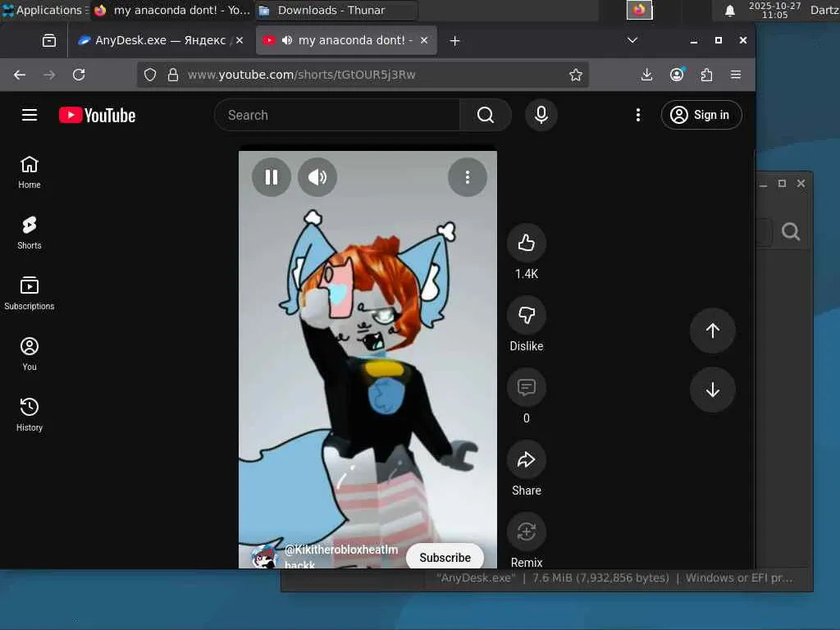Viewport: 840px width, 630px height.
Task: Search with the magnifier button in YouTube
Action: (486, 115)
